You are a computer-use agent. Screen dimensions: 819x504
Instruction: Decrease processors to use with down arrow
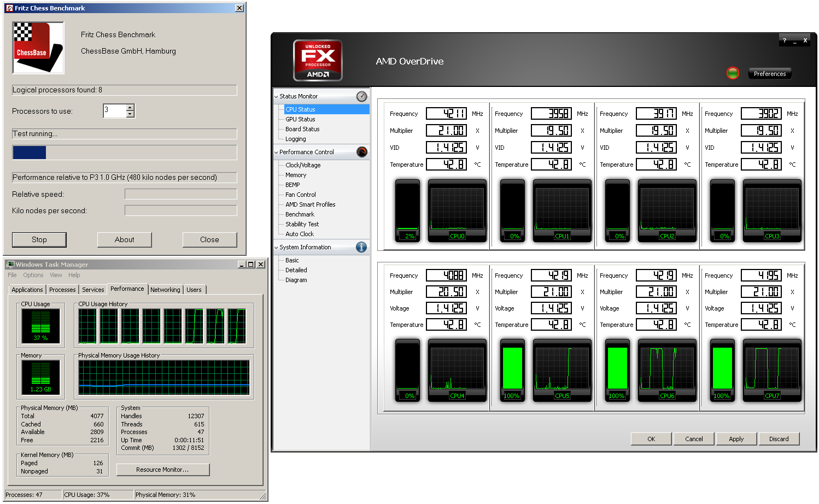point(130,114)
